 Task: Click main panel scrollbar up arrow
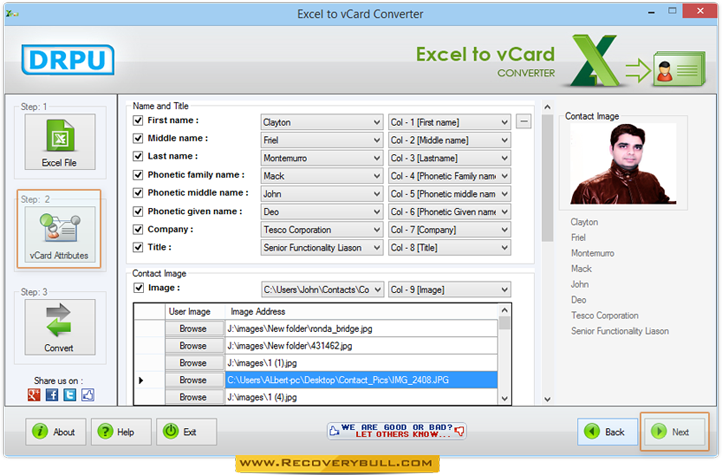pyautogui.click(x=547, y=107)
